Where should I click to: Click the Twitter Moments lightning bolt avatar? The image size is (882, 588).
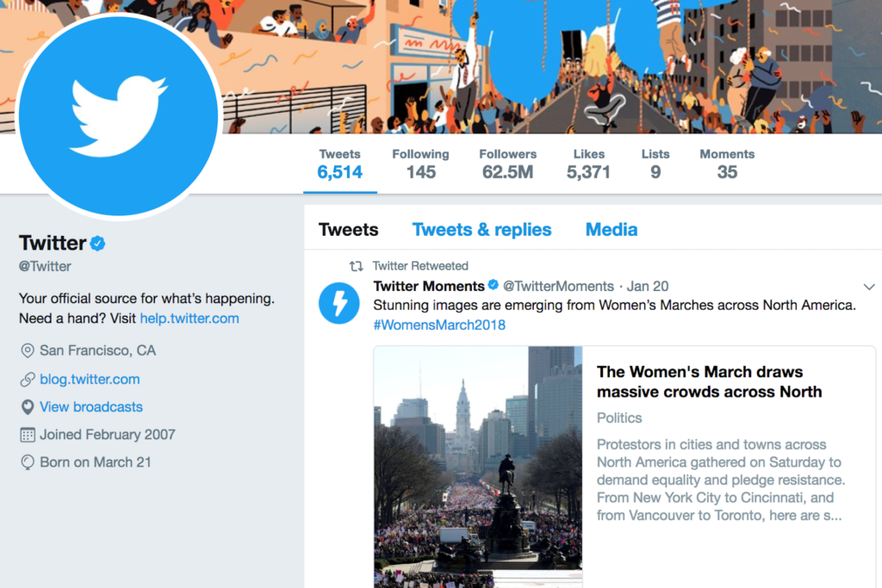tap(339, 304)
